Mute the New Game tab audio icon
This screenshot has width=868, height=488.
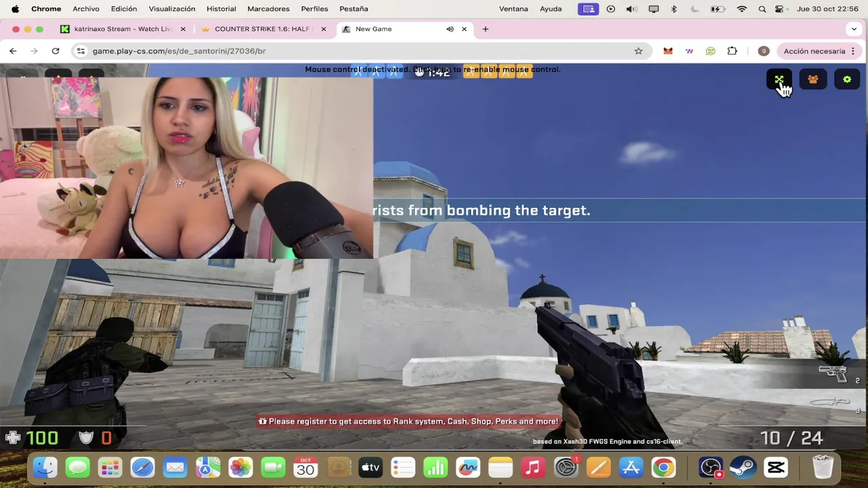[450, 29]
